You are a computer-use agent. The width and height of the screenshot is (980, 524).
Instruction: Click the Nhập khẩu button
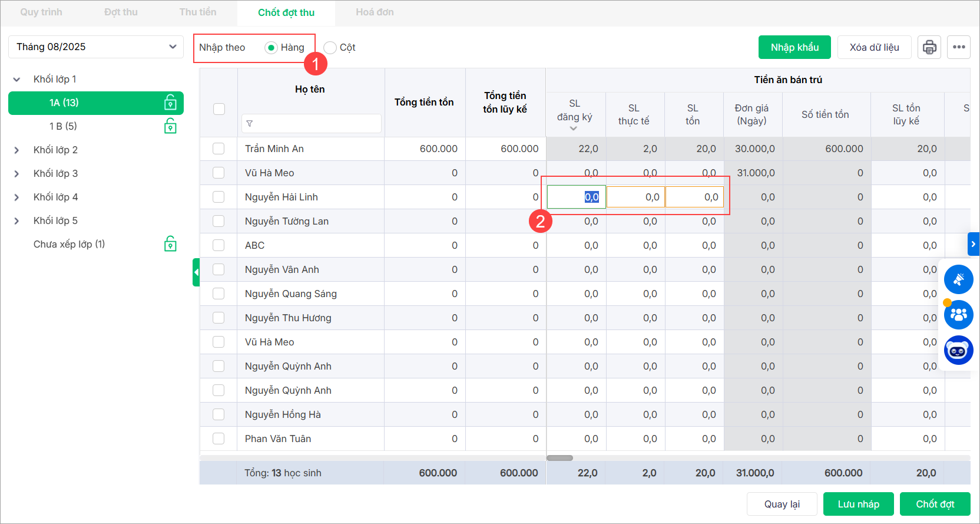794,47
